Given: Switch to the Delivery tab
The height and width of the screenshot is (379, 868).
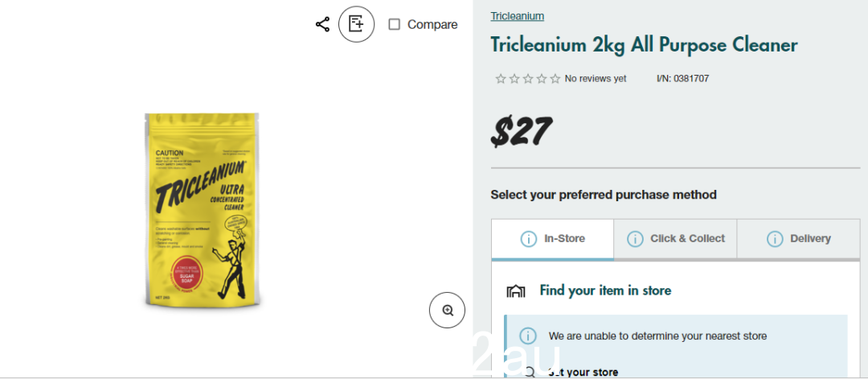Looking at the screenshot, I should (799, 239).
